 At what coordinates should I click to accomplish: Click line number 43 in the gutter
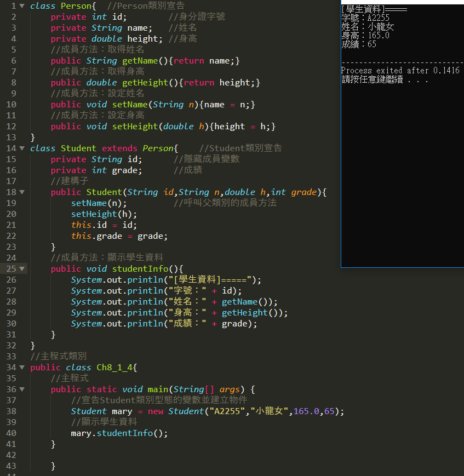pos(11,466)
